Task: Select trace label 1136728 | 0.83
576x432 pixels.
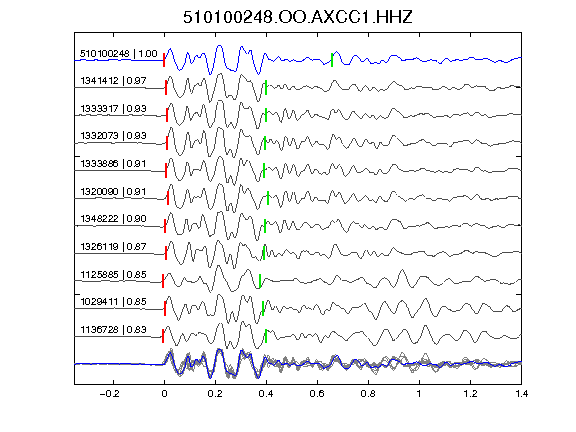Action: click(x=113, y=330)
